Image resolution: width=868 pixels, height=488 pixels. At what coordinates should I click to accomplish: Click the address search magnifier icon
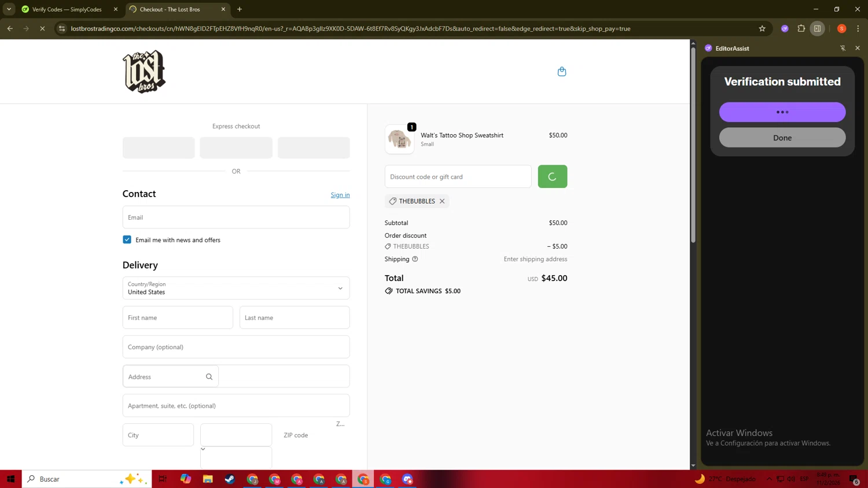click(x=209, y=377)
